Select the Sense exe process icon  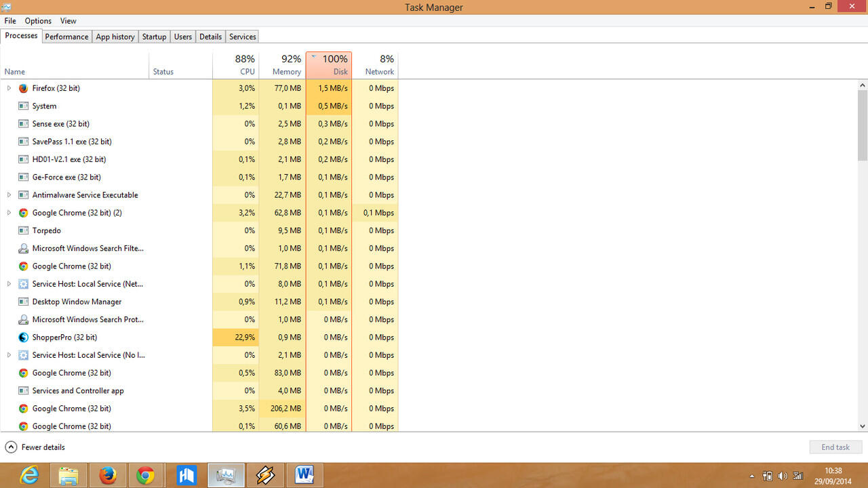coord(23,124)
